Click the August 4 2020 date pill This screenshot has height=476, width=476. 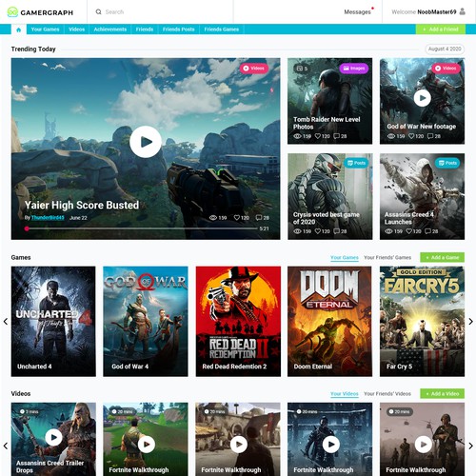[445, 49]
